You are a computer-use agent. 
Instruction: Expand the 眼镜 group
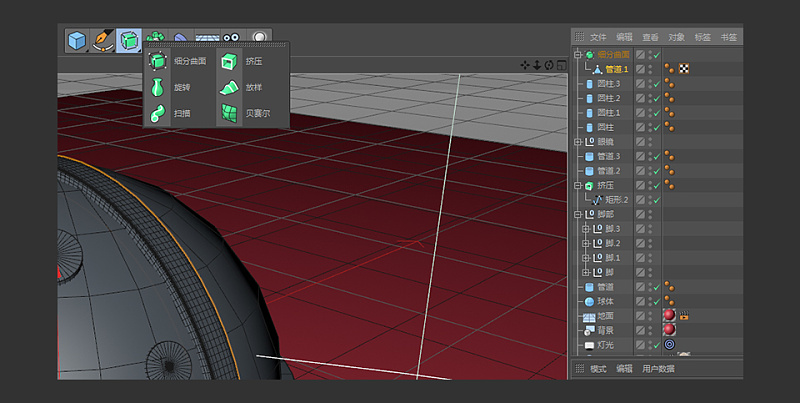(578, 142)
